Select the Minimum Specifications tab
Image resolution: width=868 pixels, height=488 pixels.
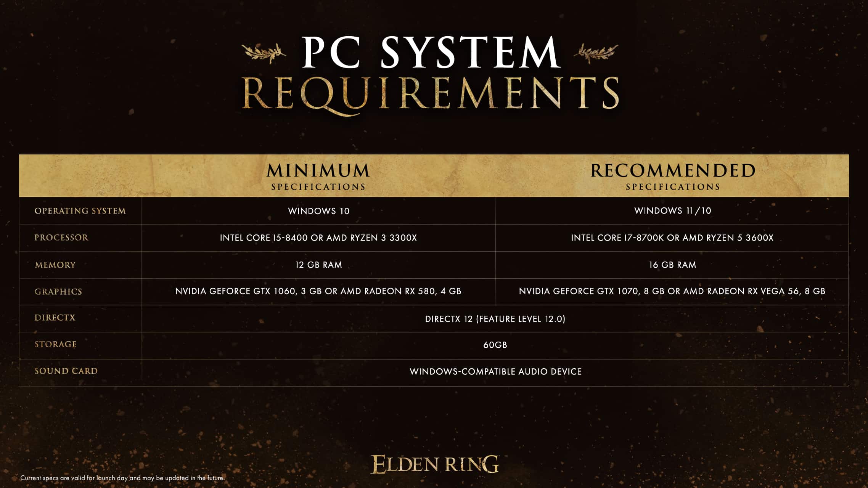[318, 175]
